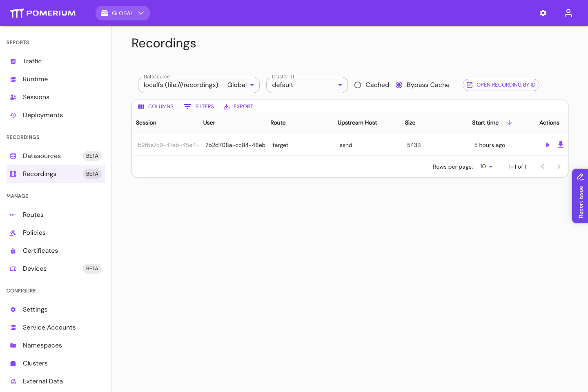This screenshot has width=588, height=392.
Task: Download the b2fbe7c9 recording
Action: point(561,145)
